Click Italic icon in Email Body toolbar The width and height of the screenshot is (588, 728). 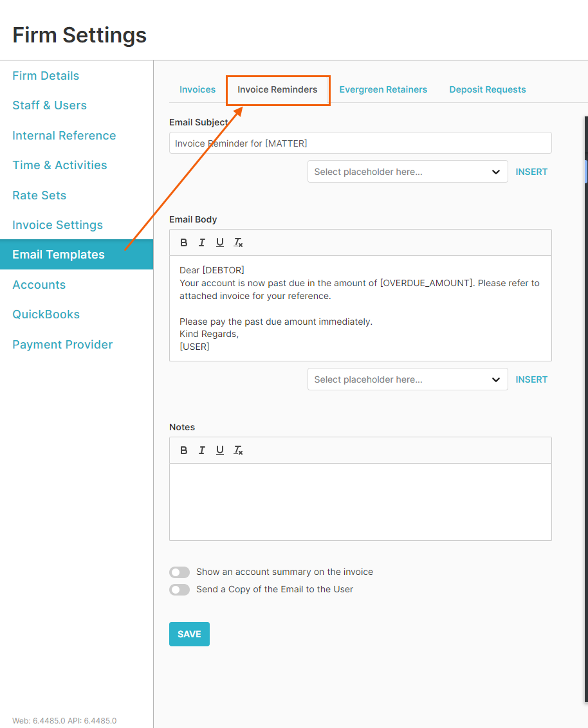coord(202,242)
